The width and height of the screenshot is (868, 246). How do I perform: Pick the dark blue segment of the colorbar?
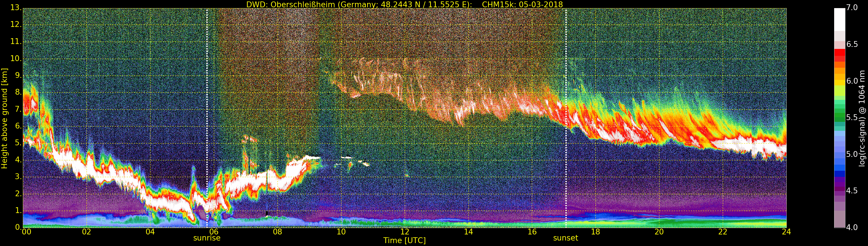point(839,174)
